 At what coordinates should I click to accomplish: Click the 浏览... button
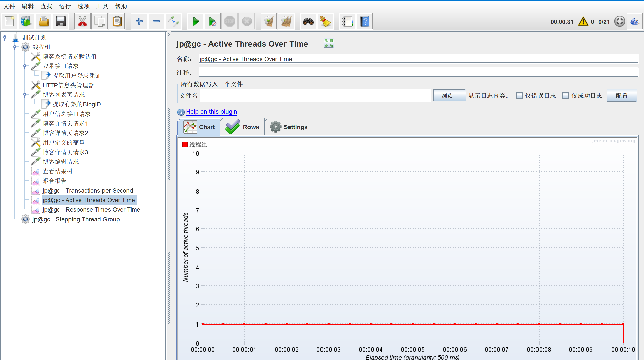click(449, 96)
